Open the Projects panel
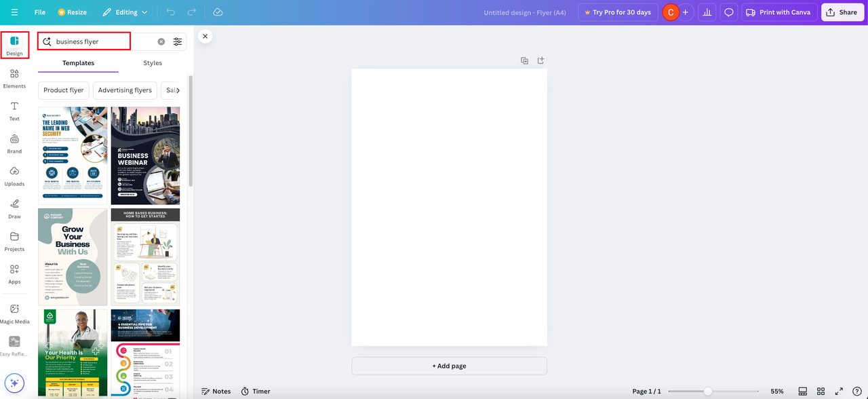This screenshot has height=399, width=868. pyautogui.click(x=14, y=241)
